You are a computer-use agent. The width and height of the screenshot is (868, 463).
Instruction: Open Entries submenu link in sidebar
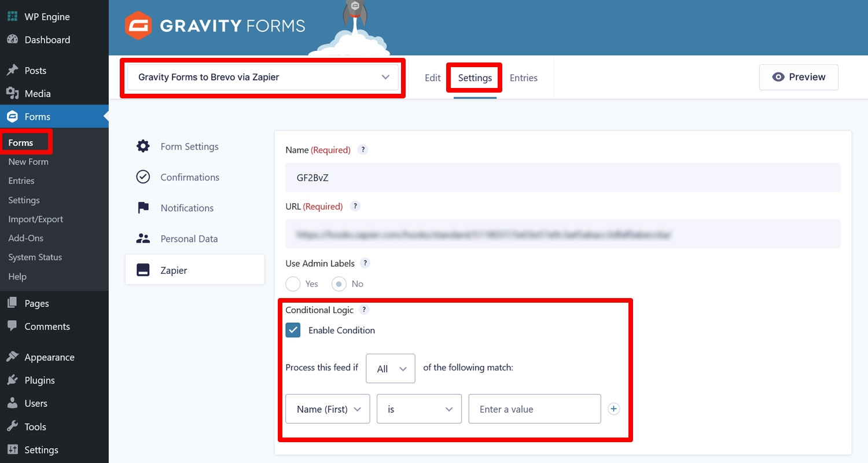pos(21,181)
